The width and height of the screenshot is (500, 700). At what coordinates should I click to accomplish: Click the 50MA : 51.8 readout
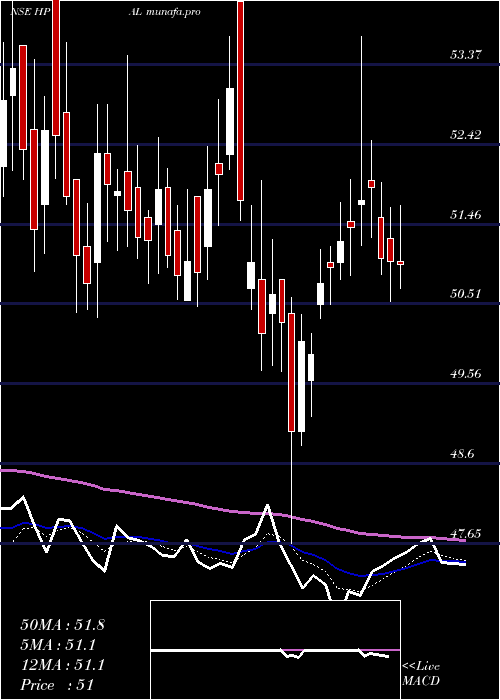pyautogui.click(x=62, y=625)
